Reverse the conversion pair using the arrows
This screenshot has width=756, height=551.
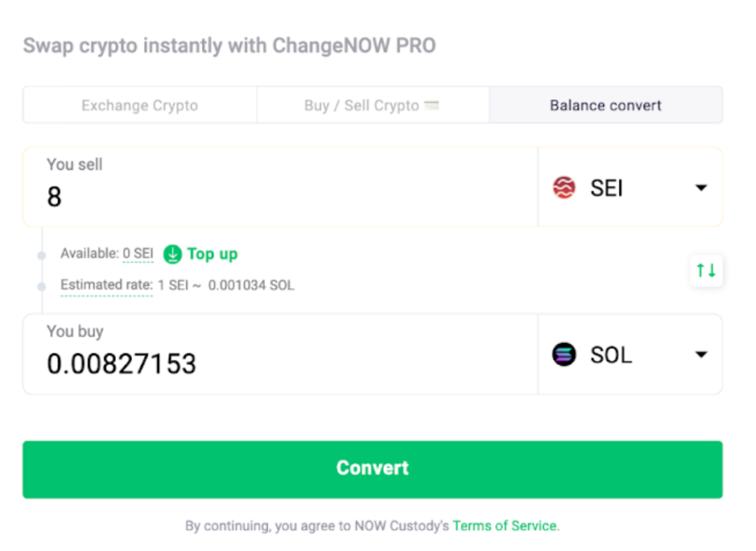706,270
